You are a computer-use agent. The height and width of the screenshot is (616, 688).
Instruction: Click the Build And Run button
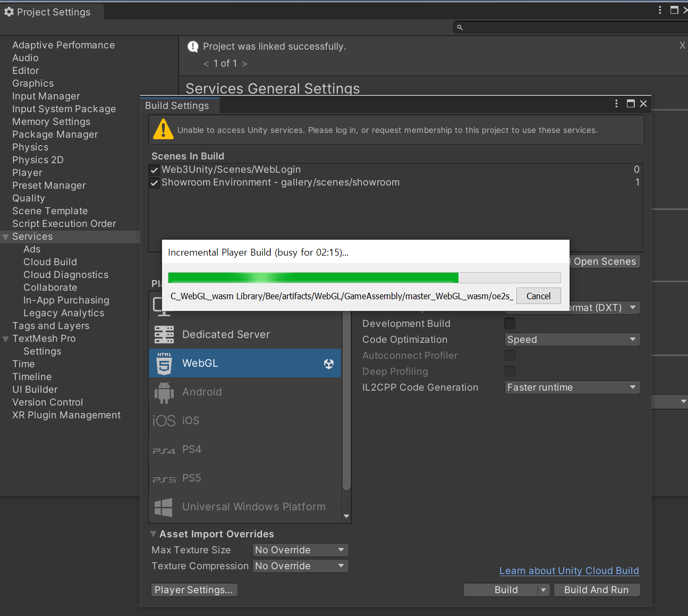(x=597, y=590)
